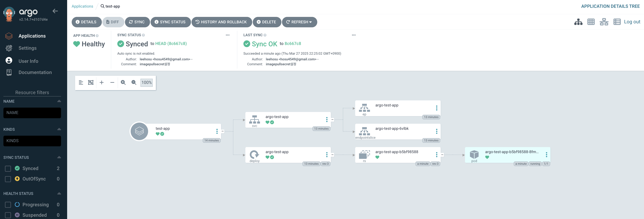
Task: Click the HISTORY AND ROLLBACK button
Action: (221, 22)
